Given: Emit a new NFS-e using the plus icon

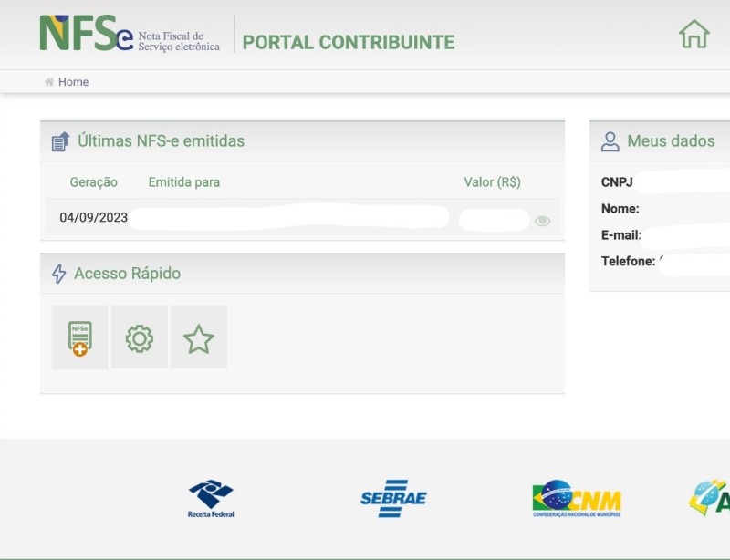Looking at the screenshot, I should (79, 337).
